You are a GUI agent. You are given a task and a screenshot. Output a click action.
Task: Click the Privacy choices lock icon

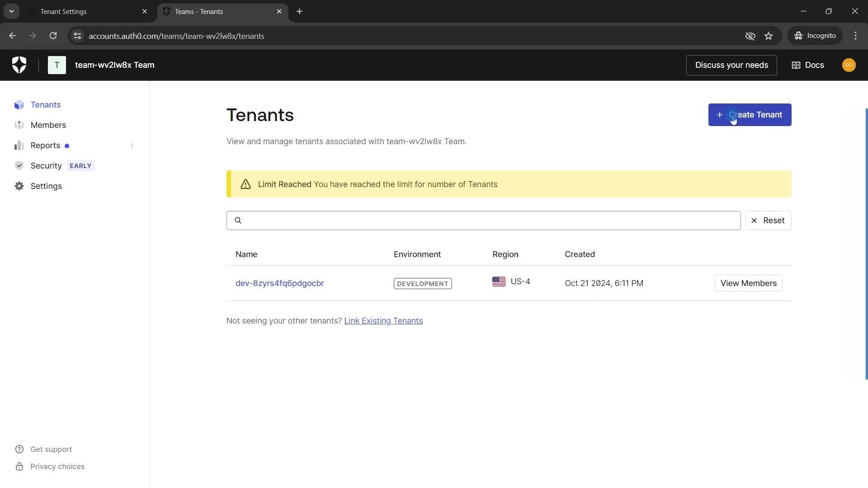(19, 466)
